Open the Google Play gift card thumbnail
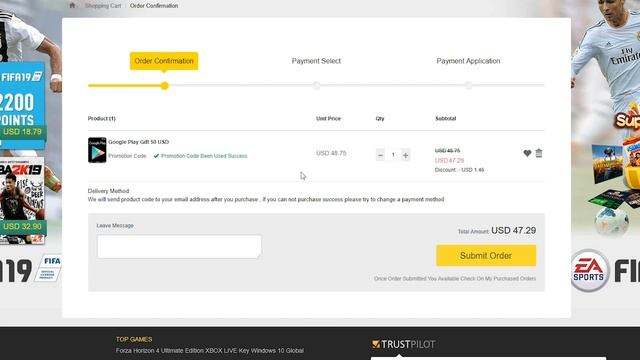640x360 pixels. tap(97, 150)
